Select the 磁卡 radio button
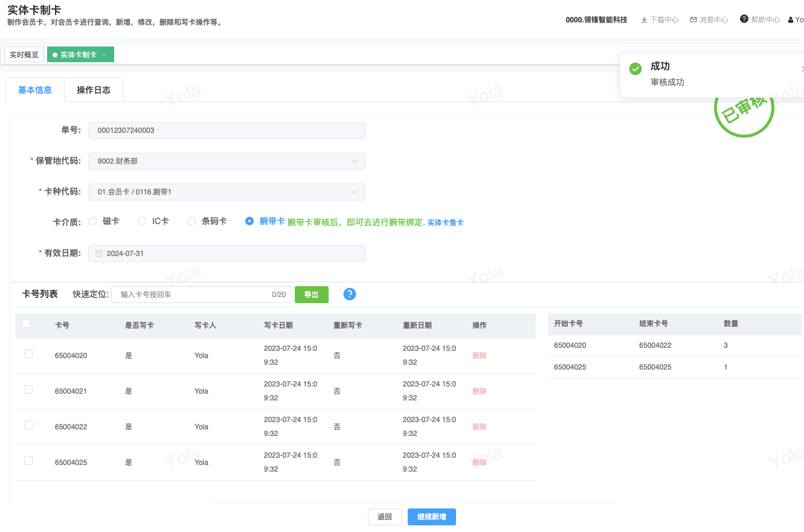The height and width of the screenshot is (532, 804). click(x=92, y=222)
